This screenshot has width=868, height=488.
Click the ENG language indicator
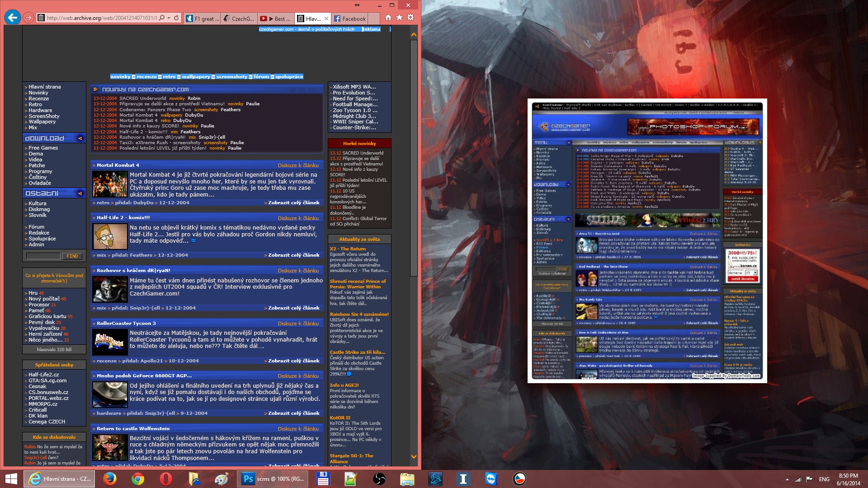824,479
